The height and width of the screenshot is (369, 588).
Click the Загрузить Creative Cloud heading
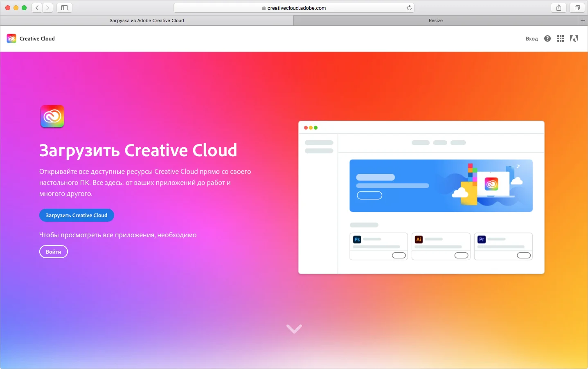point(138,151)
